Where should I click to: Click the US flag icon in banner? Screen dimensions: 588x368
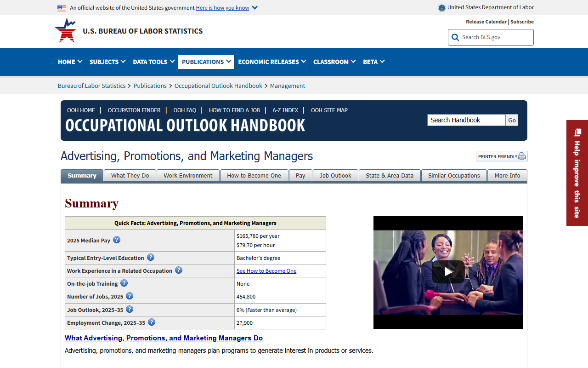tap(62, 8)
